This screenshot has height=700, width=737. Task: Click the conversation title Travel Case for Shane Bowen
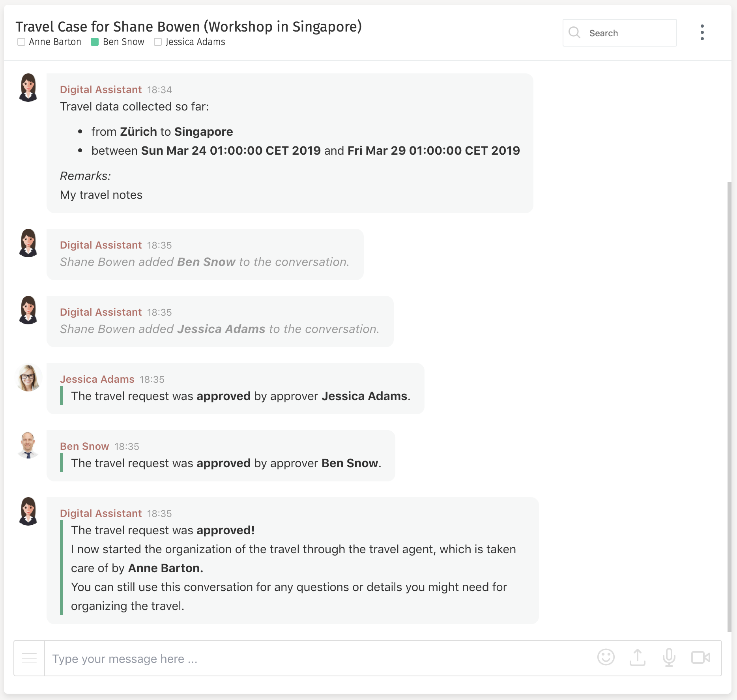(189, 27)
